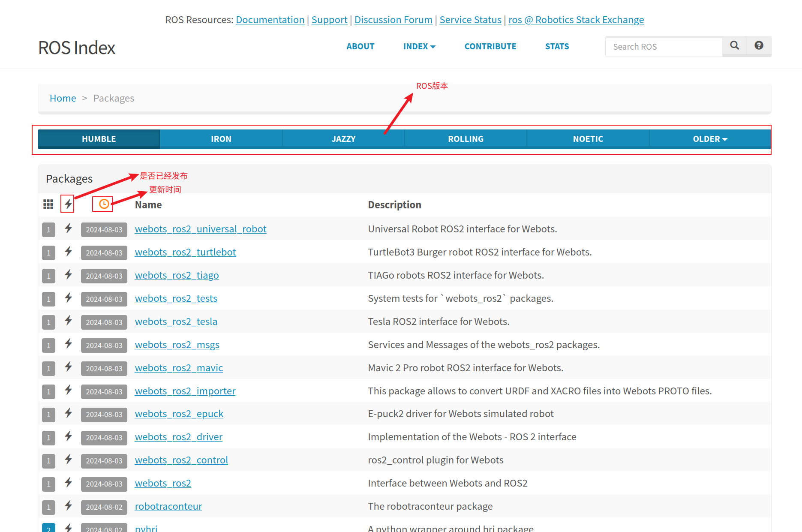Click lightning icon in webots_ros2_mavic row
Screen dimensions: 802x532
pyautogui.click(x=68, y=367)
